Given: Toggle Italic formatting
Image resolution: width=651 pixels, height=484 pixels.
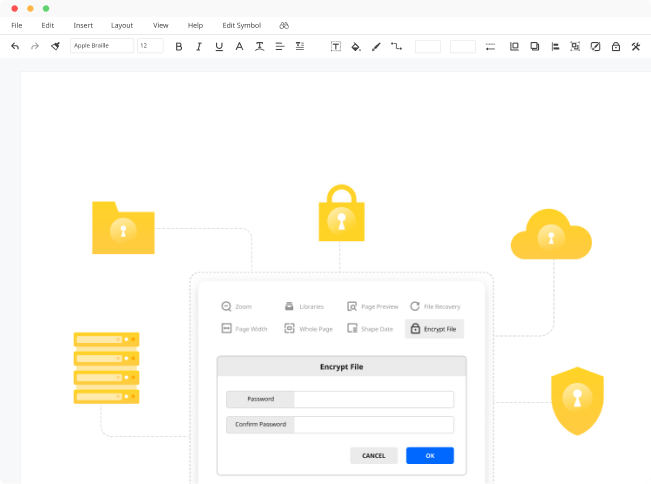Looking at the screenshot, I should coord(199,46).
